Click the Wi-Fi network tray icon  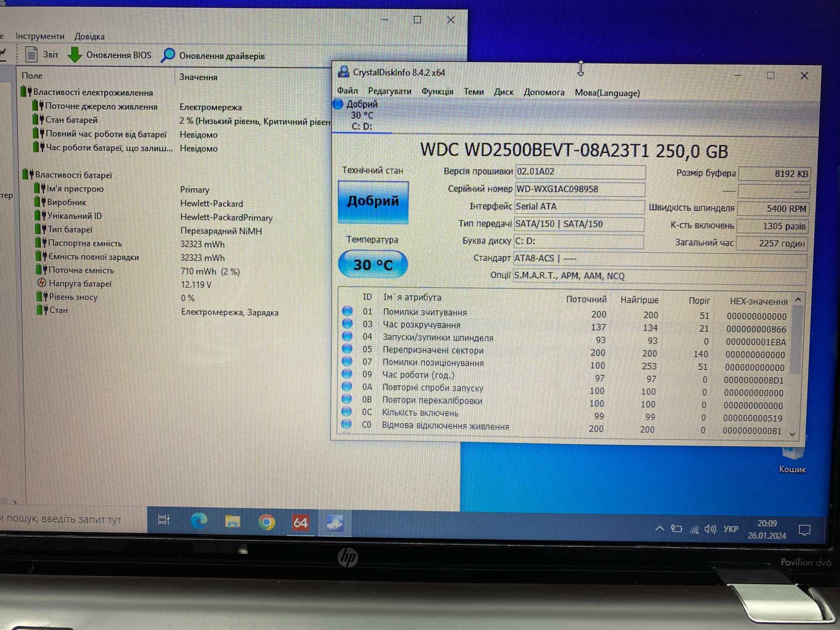pyautogui.click(x=694, y=529)
